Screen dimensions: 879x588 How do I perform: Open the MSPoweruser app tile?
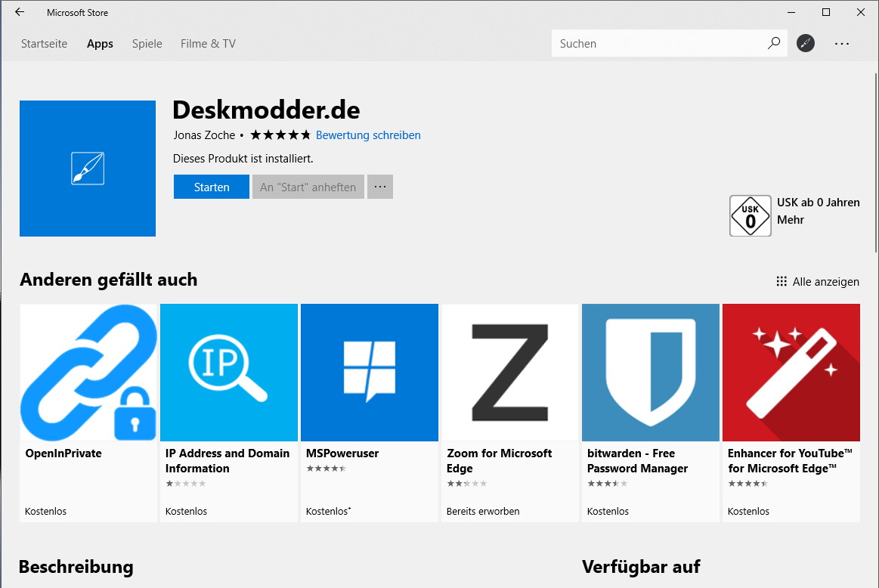370,413
